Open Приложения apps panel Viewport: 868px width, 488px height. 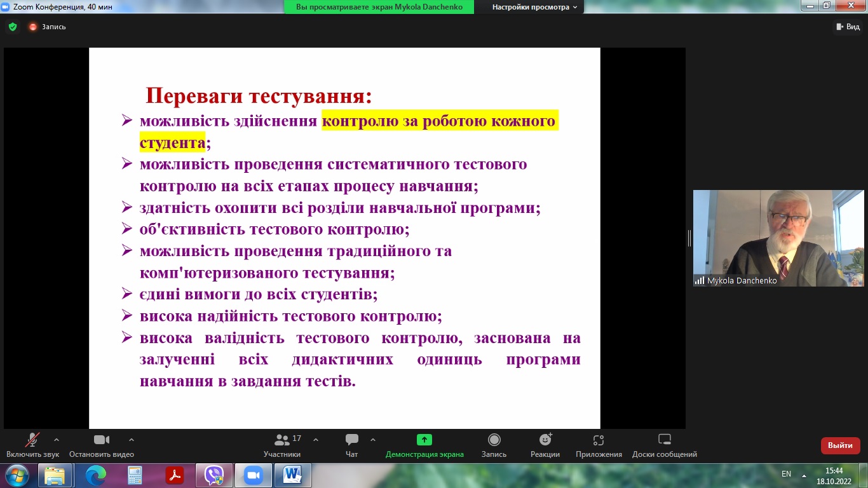point(599,445)
